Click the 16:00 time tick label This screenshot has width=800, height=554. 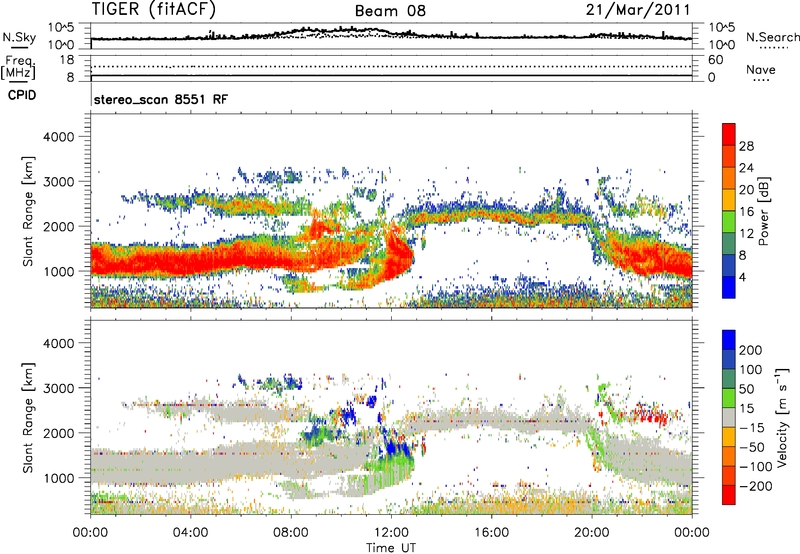pyautogui.click(x=491, y=533)
